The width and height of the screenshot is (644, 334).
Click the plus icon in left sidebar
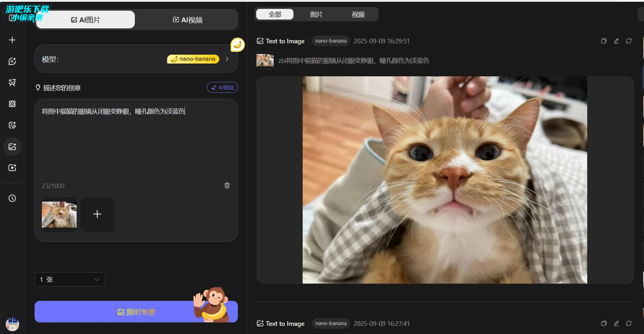[12, 40]
